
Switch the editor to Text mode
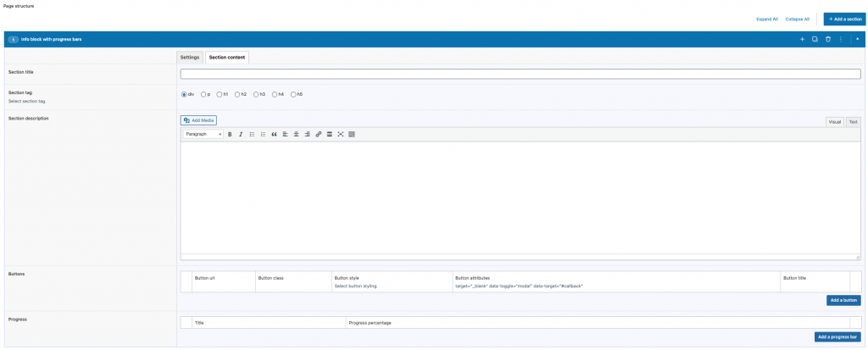[853, 122]
